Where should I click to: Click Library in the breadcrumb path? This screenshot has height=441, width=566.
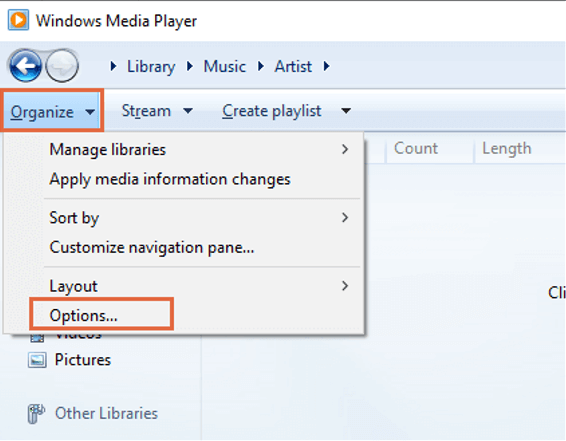point(151,67)
